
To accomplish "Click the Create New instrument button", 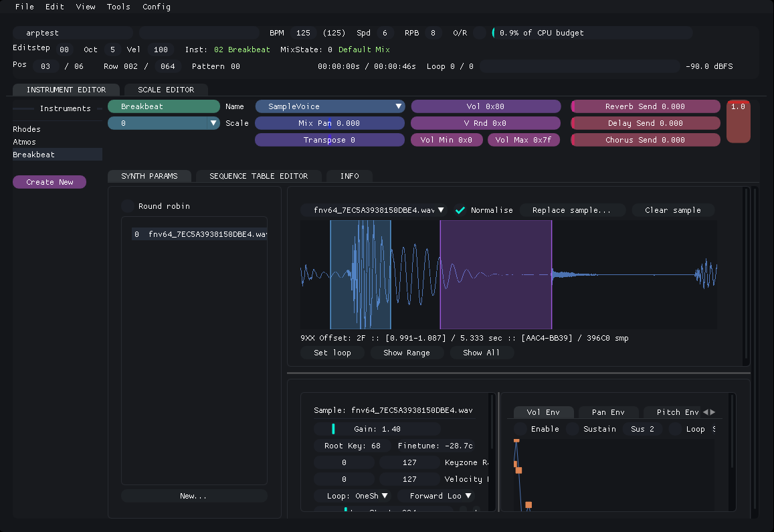I will point(49,181).
